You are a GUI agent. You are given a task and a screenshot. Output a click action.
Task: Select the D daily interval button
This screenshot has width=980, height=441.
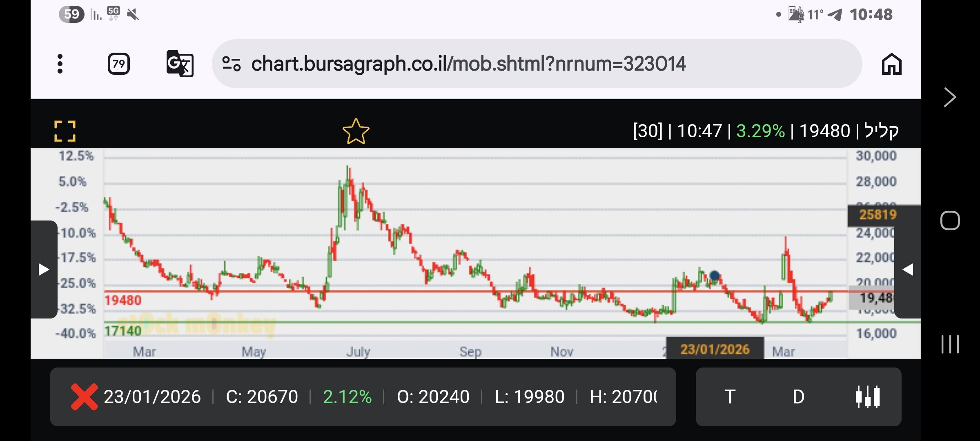coord(798,396)
